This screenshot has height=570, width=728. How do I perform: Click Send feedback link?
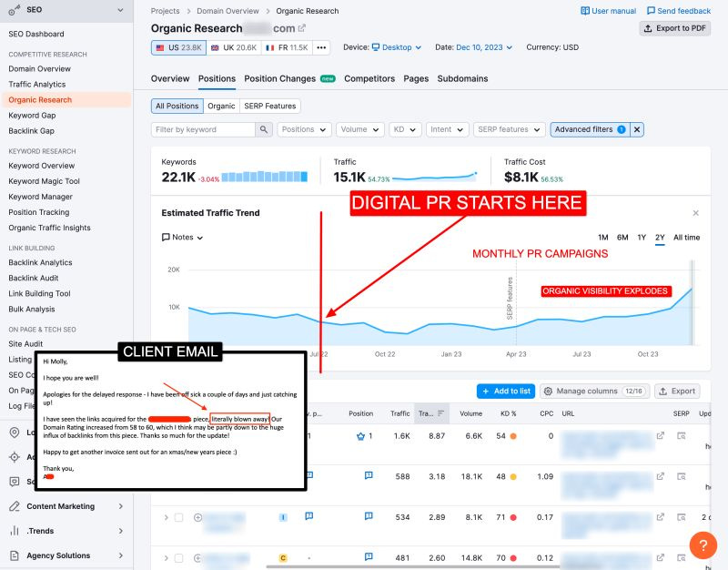[x=679, y=11]
